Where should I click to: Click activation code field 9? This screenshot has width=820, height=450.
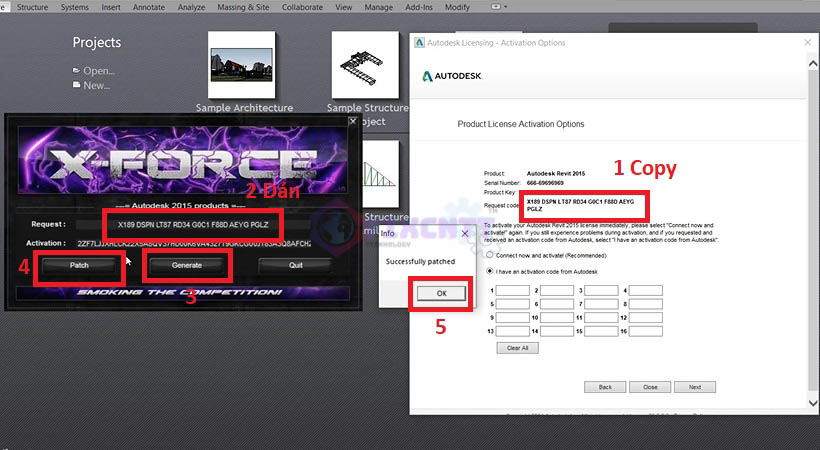point(512,318)
